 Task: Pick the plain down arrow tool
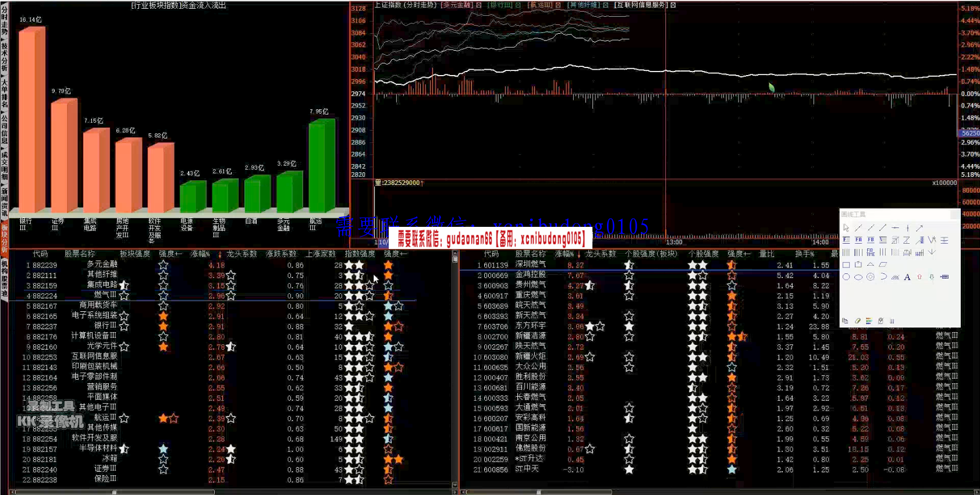pos(932,252)
